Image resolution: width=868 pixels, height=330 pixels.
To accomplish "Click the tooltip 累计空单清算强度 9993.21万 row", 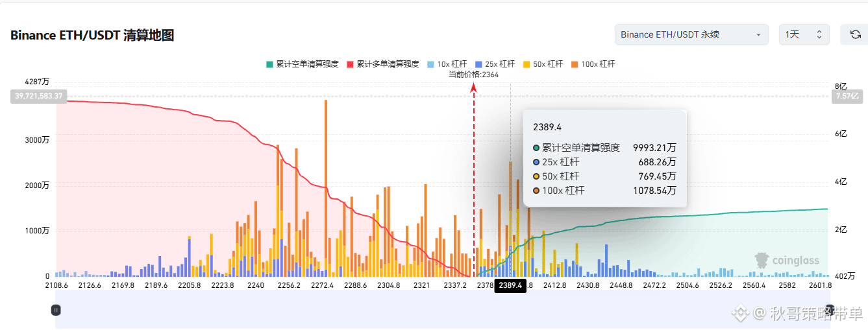I will pyautogui.click(x=604, y=147).
